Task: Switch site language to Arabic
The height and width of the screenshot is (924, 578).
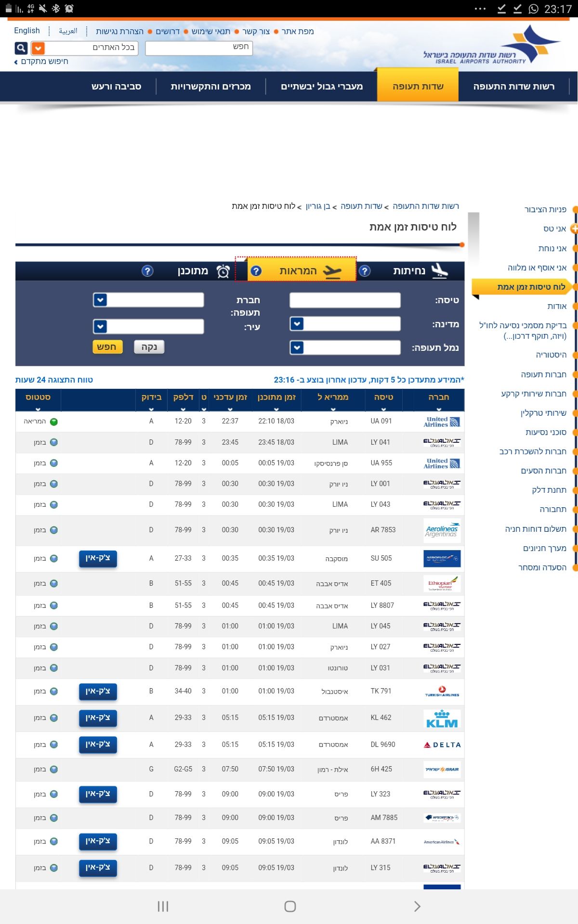Action: coord(68,31)
